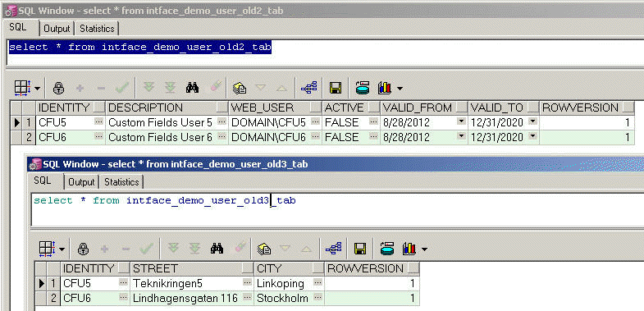This screenshot has width=644, height=311.
Task: Open VALID_TO date dropdown for CFU5 row
Action: pyautogui.click(x=532, y=122)
